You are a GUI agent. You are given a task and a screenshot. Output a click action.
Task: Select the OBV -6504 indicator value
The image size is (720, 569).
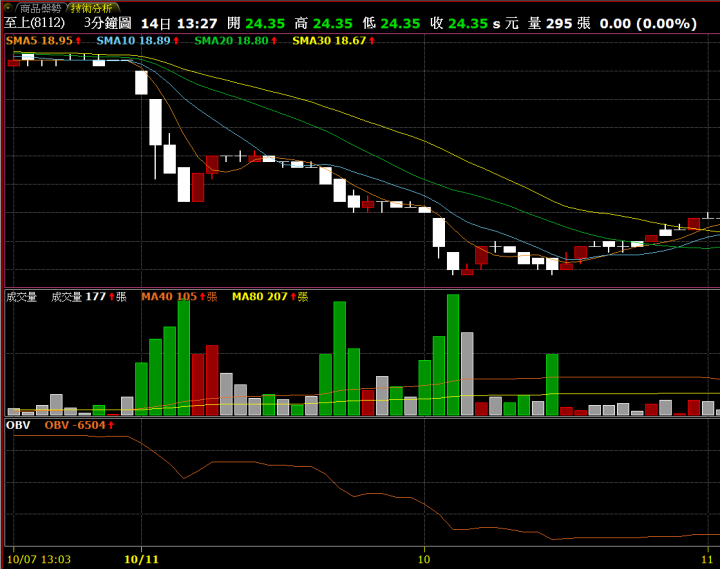tap(79, 425)
